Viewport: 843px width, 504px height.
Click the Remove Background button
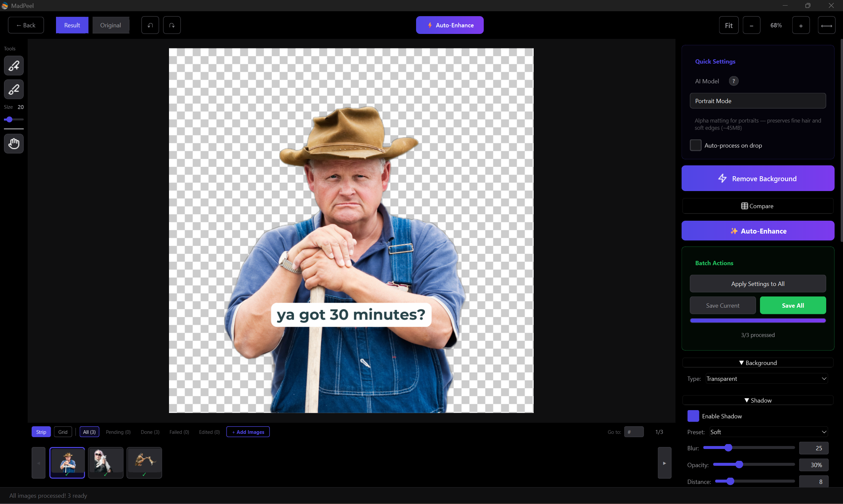757,178
